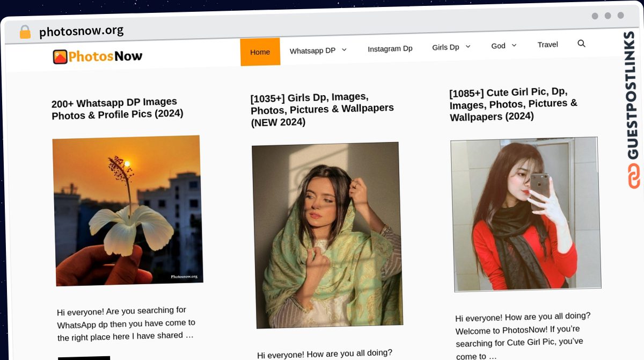This screenshot has height=360, width=644.
Task: Select the Home menu item
Action: point(260,52)
